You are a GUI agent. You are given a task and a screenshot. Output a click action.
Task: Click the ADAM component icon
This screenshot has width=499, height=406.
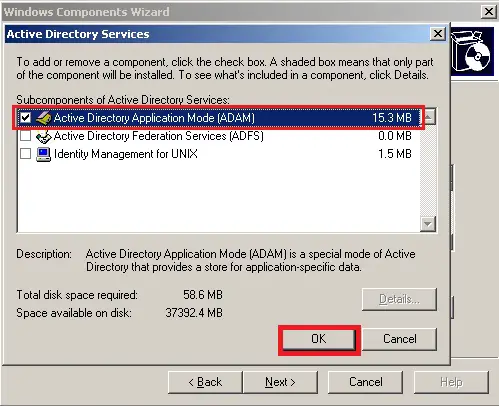point(43,118)
